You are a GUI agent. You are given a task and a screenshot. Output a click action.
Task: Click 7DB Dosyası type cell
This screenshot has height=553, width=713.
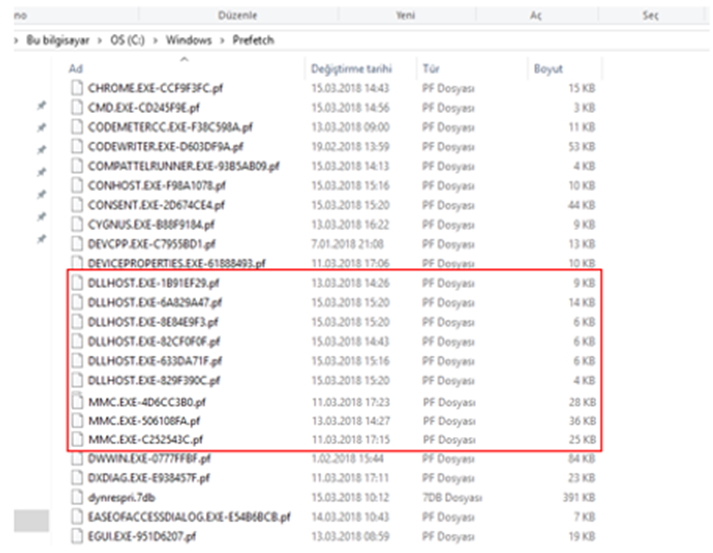pyautogui.click(x=452, y=498)
